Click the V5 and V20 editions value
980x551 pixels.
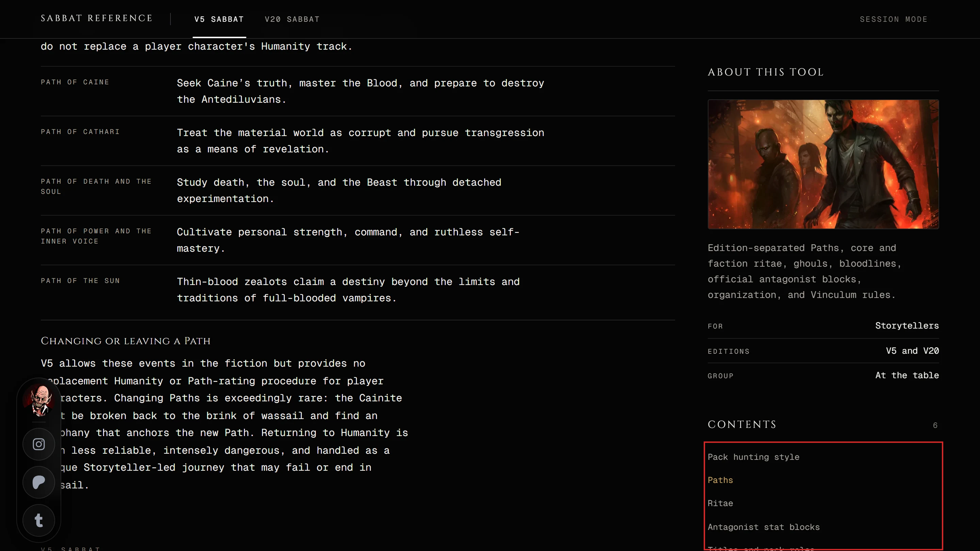click(912, 351)
